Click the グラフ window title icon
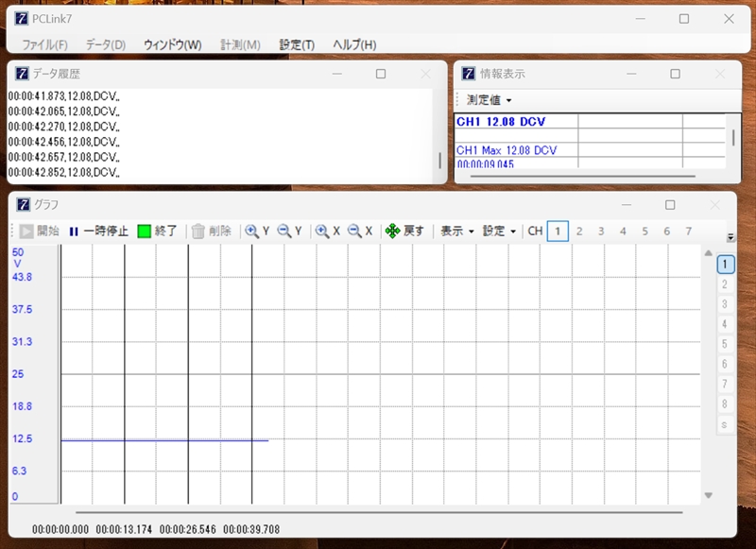 [23, 205]
